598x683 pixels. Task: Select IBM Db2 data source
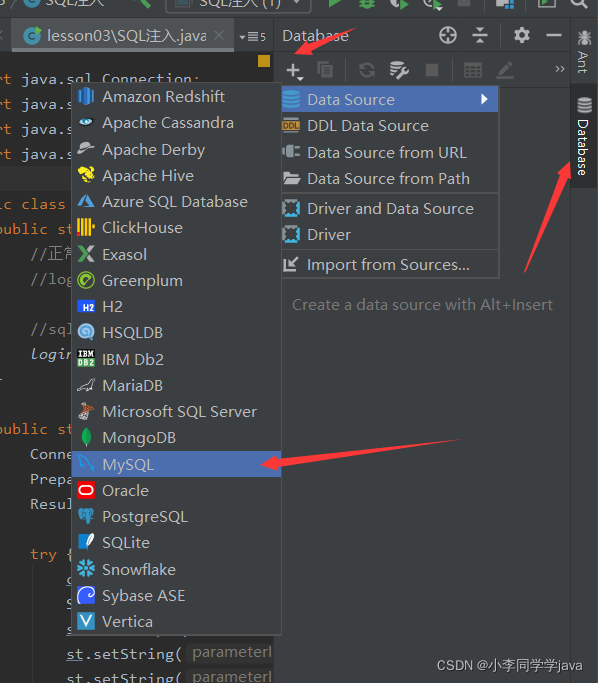(176, 359)
